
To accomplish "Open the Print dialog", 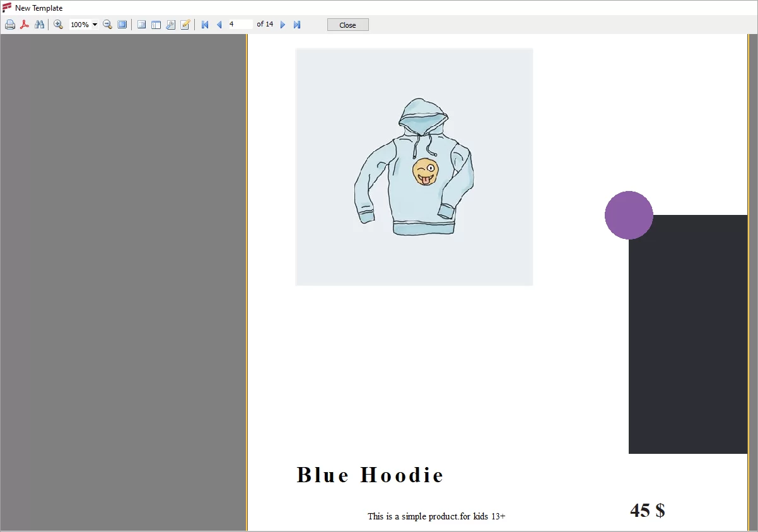I will [x=10, y=25].
